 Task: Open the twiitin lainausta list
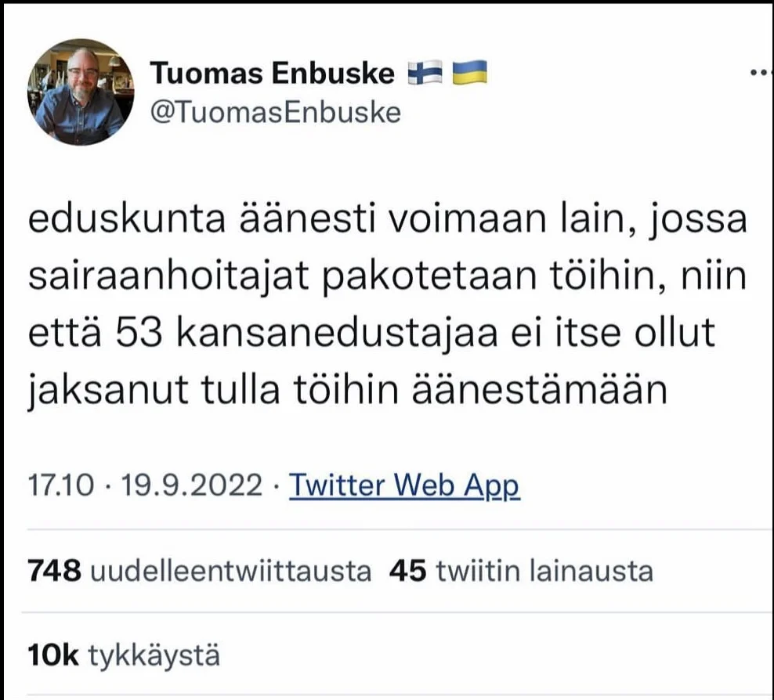click(544, 571)
